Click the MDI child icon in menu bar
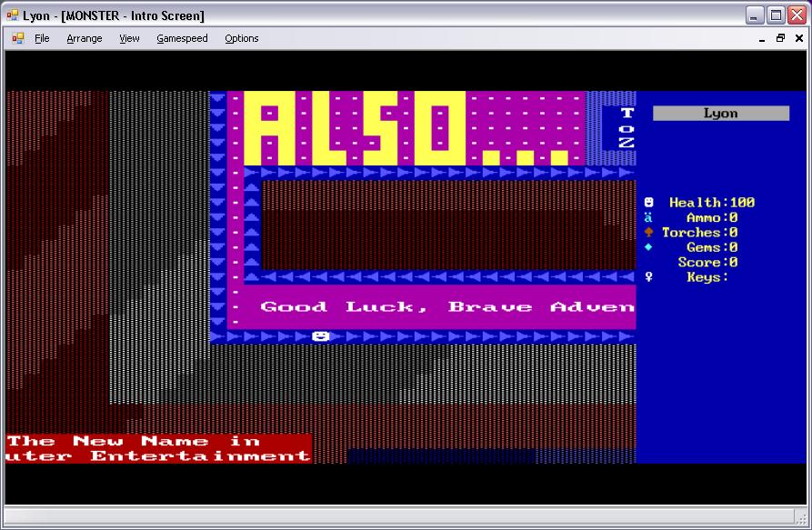 pos(18,38)
